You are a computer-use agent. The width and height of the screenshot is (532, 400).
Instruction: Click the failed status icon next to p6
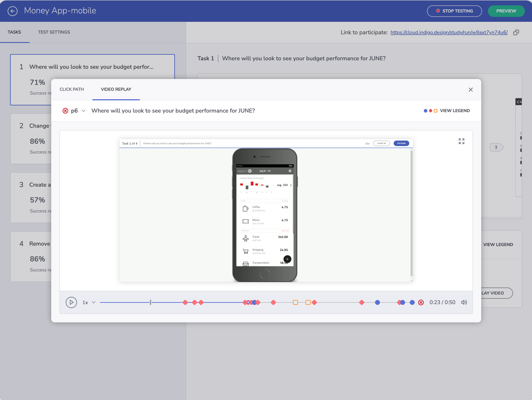pos(65,111)
